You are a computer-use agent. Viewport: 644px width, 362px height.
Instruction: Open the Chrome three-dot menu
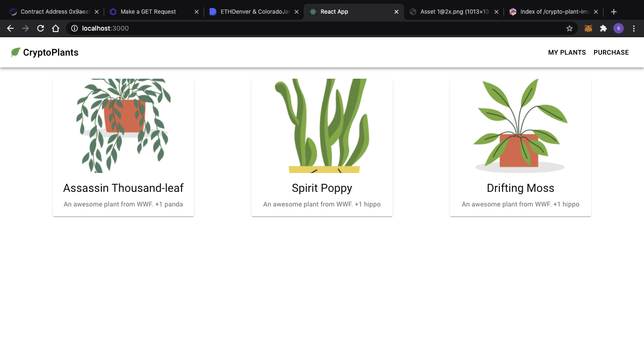click(x=634, y=28)
